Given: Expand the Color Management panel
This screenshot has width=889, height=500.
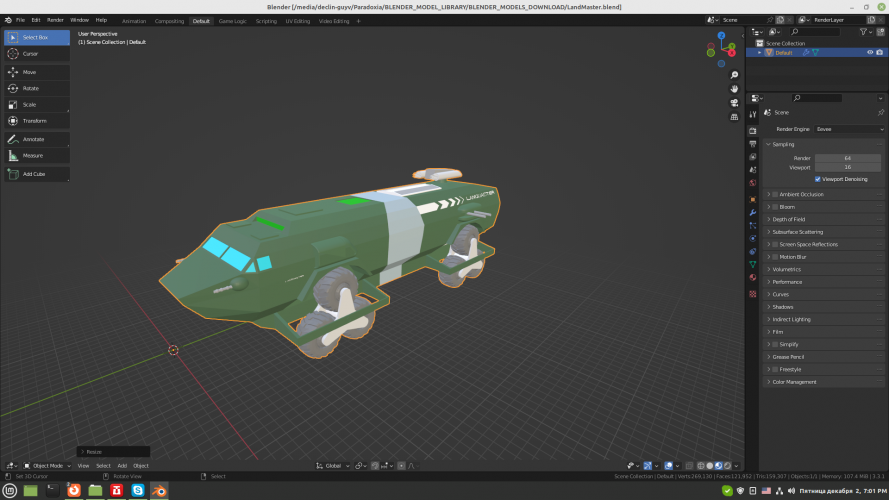Looking at the screenshot, I should coord(794,382).
